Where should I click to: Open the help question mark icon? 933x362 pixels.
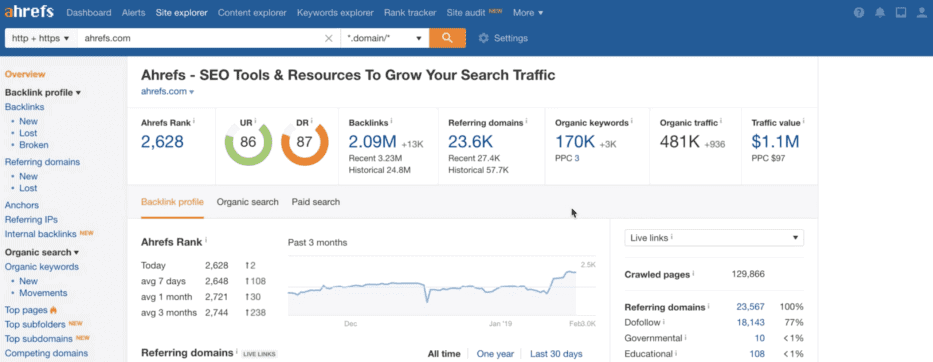[x=859, y=13]
